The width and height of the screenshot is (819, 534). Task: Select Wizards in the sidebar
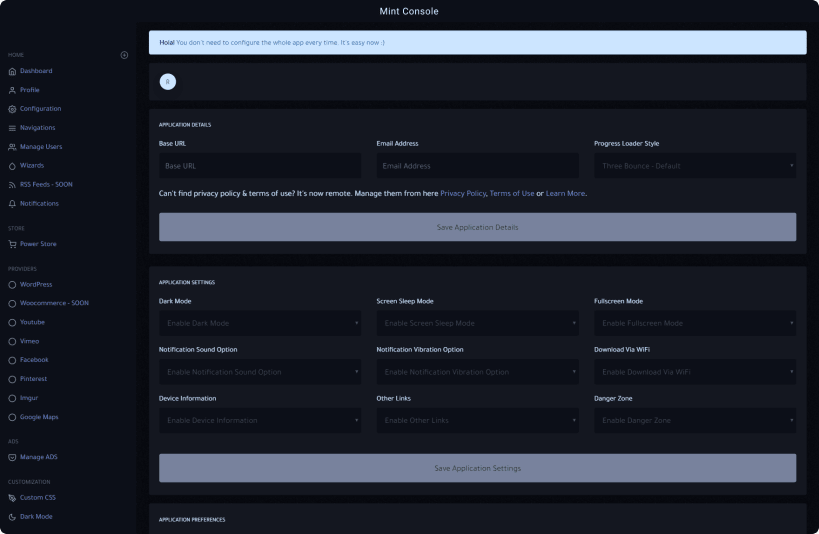[x=32, y=166]
